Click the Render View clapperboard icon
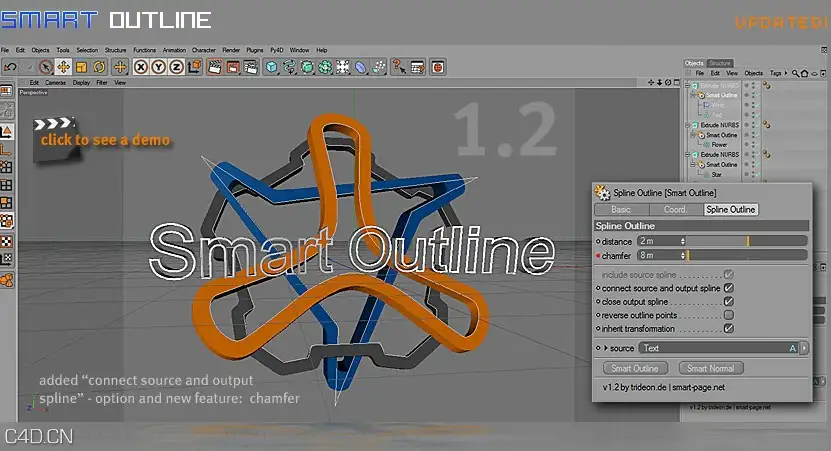This screenshot has height=451, width=831. point(215,67)
